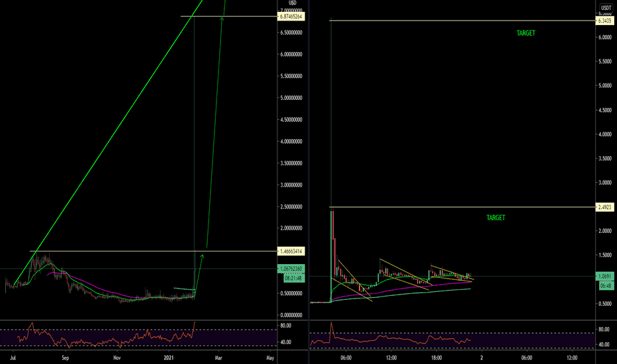Image resolution: width=617 pixels, height=364 pixels.
Task: Click the day 2 label on right time axis
Action: [482, 357]
